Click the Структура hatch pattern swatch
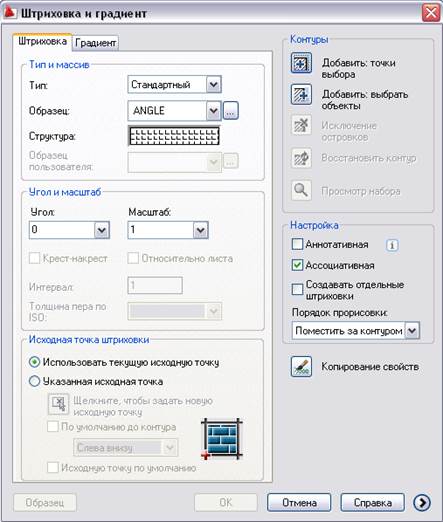Viewport: 443px width, 522px height. 174,136
